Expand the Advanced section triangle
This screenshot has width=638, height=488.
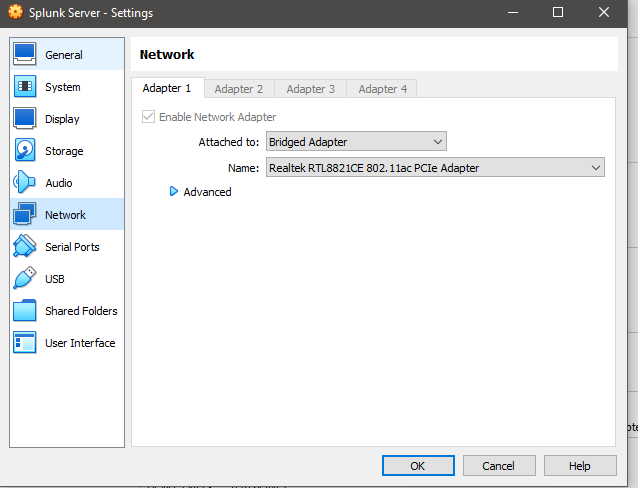click(x=174, y=191)
